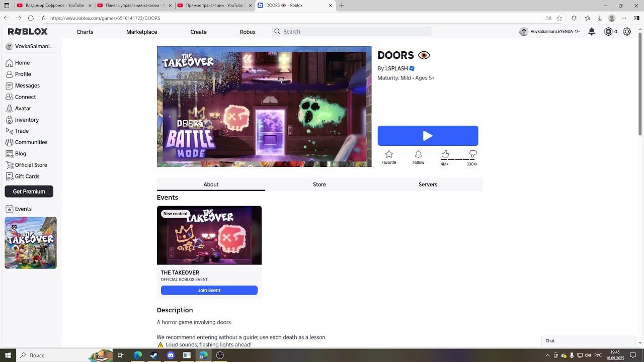Image resolution: width=644 pixels, height=362 pixels.
Task: Show hidden system tray icons
Action: 548,355
